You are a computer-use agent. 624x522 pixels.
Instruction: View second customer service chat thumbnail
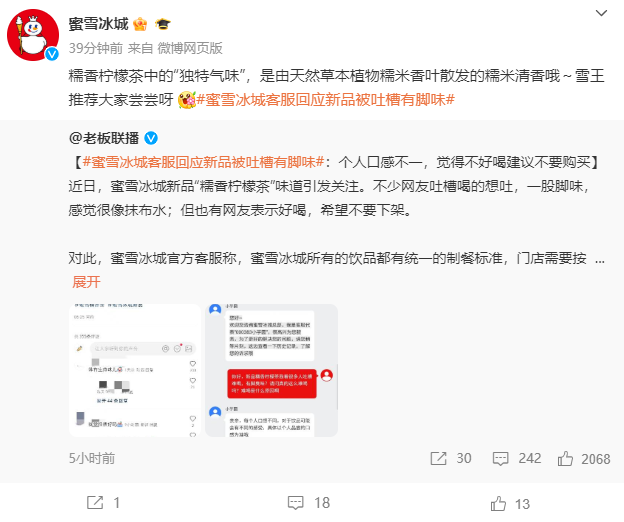271,370
